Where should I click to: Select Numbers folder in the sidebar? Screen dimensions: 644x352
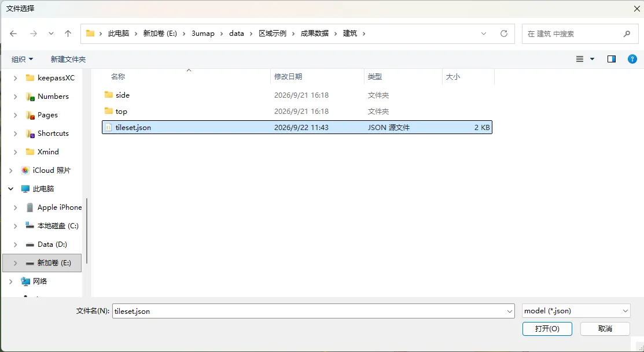click(x=53, y=97)
